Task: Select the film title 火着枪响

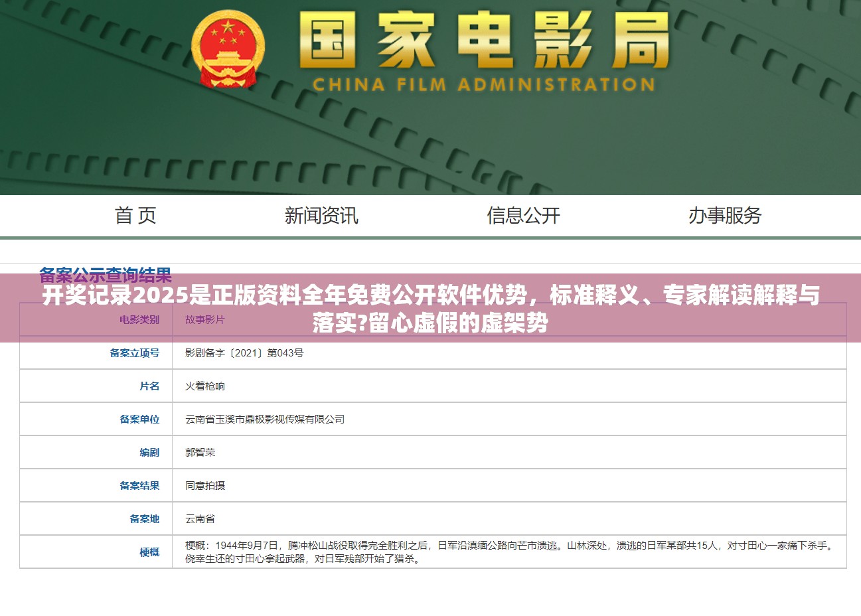Action: pyautogui.click(x=205, y=386)
